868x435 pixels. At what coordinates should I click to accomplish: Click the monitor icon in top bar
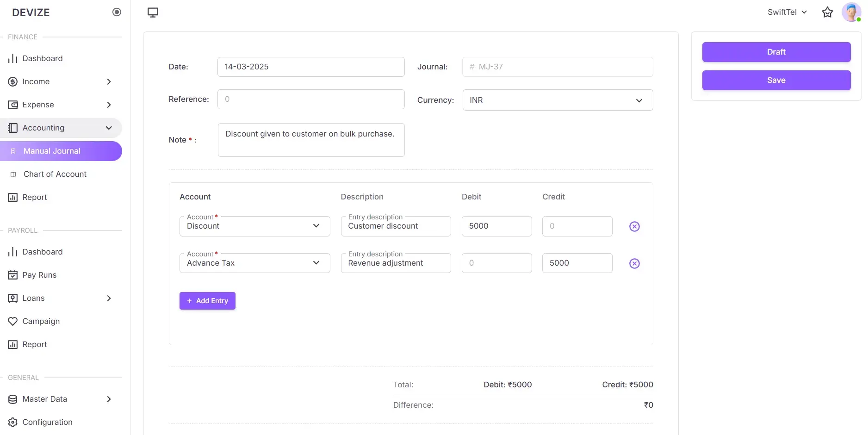(x=153, y=12)
